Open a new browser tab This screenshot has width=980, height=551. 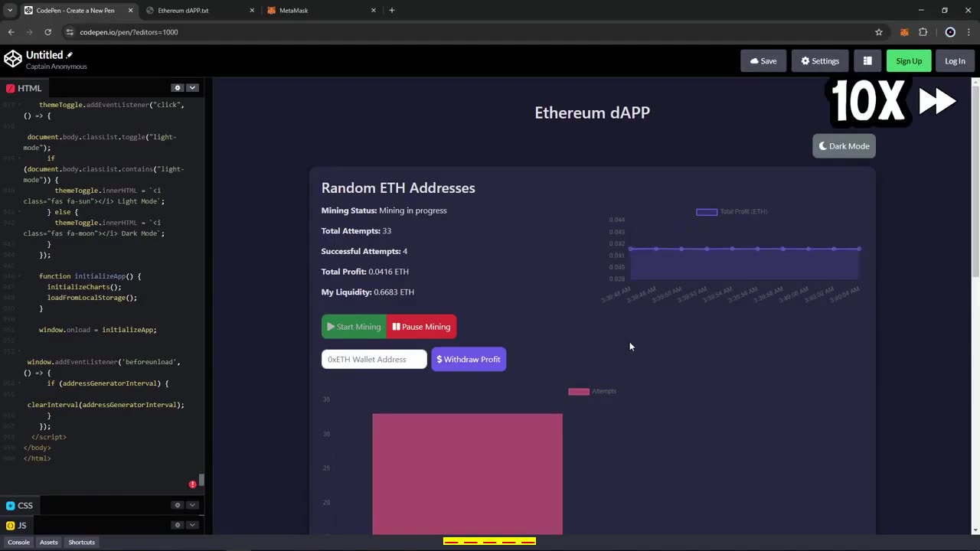pos(392,11)
